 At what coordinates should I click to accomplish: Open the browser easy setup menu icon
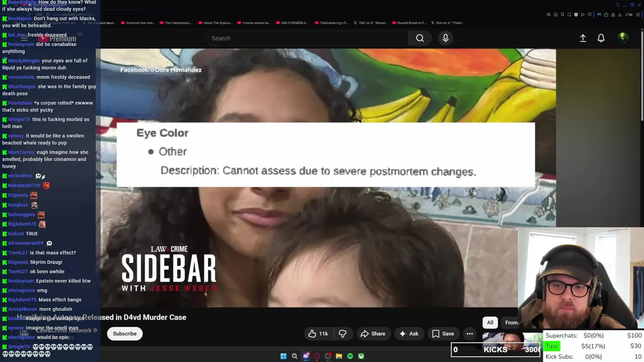tap(638, 15)
